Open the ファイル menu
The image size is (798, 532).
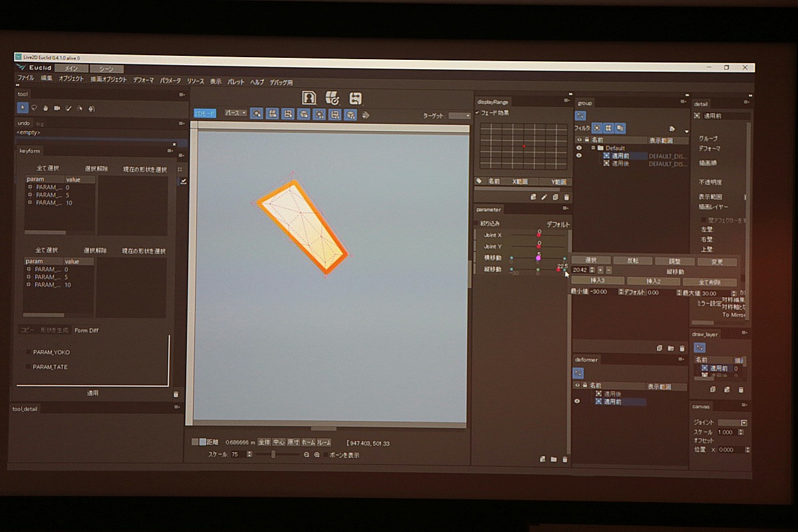(x=25, y=78)
